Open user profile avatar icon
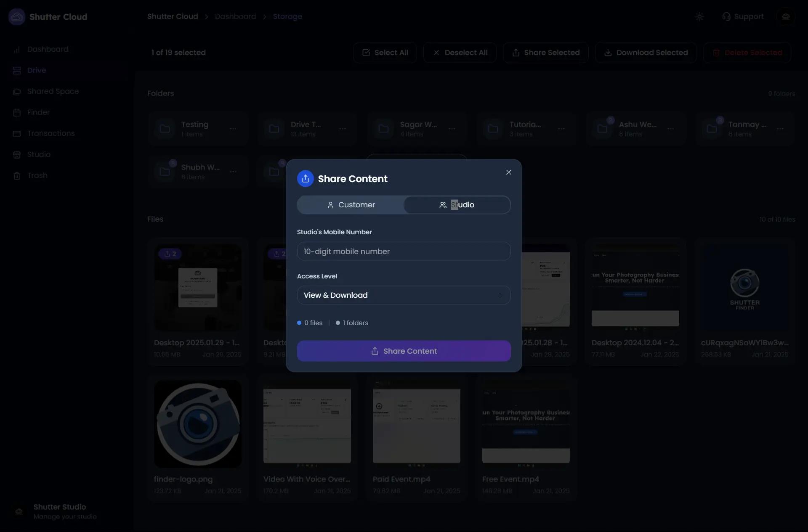This screenshot has width=808, height=532. coord(785,17)
